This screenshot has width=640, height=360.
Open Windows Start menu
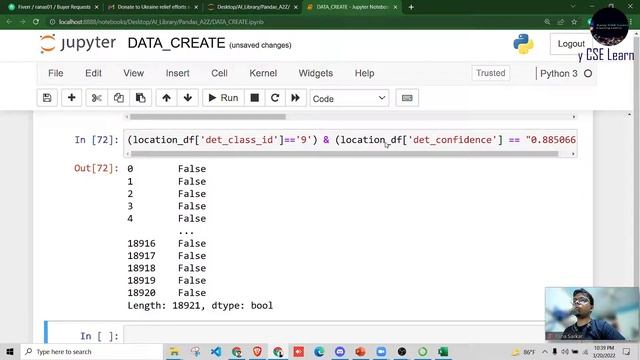click(x=10, y=351)
